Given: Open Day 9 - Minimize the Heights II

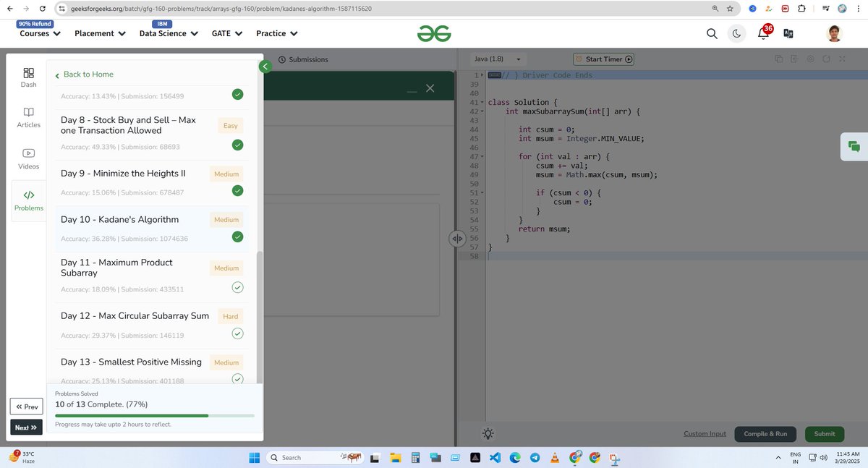Looking at the screenshot, I should [123, 174].
